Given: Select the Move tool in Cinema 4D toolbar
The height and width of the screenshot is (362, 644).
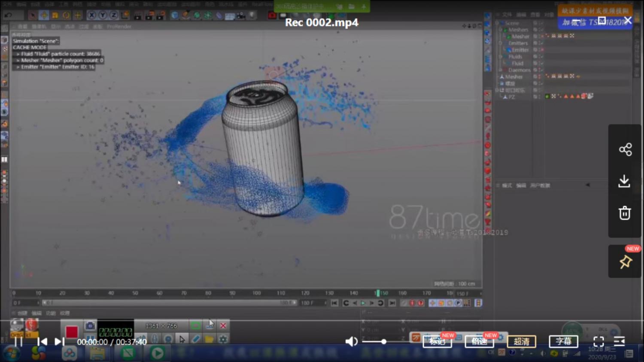Looking at the screenshot, I should point(44,15).
